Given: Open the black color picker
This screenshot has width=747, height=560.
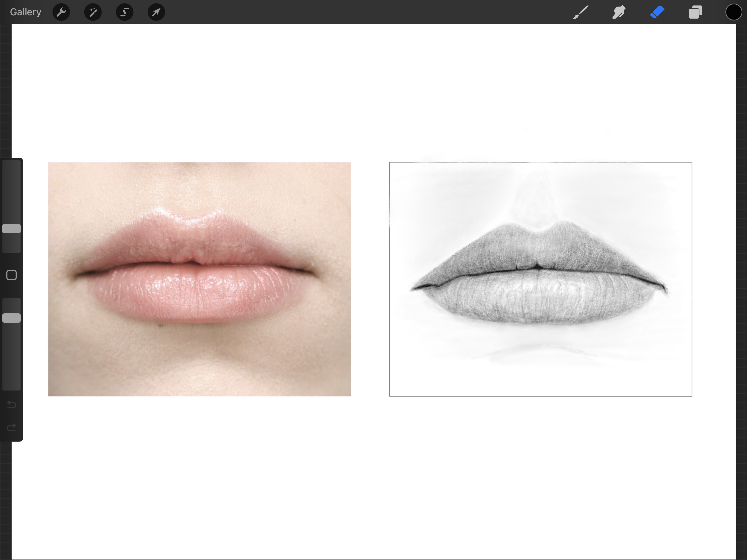Looking at the screenshot, I should pos(734,12).
